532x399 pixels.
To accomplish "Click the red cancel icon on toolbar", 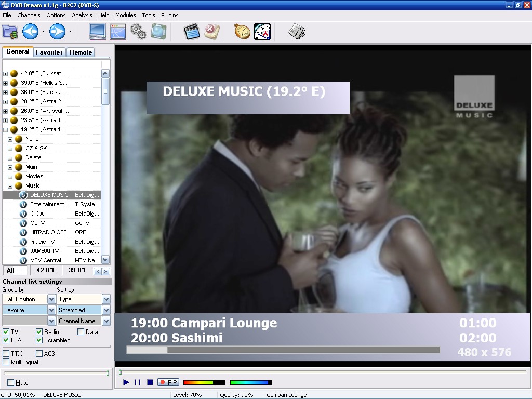I will [212, 32].
